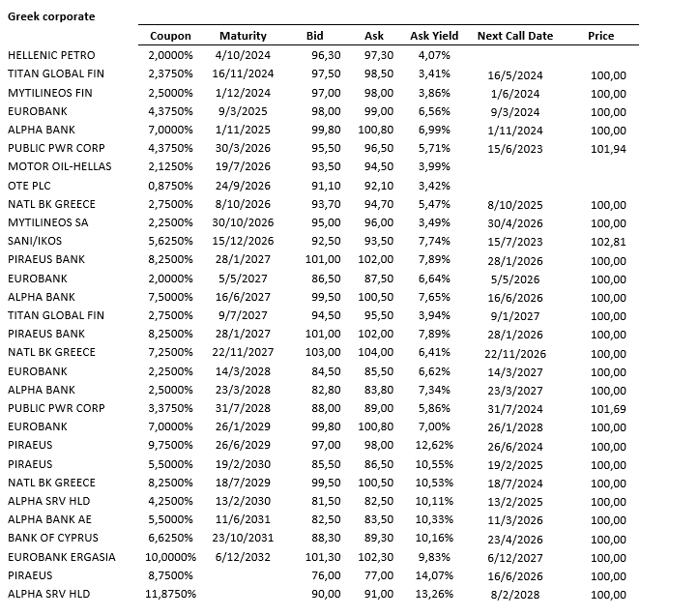Select the 14,07% ask yield cell
The width and height of the screenshot is (698, 616).
tap(433, 575)
